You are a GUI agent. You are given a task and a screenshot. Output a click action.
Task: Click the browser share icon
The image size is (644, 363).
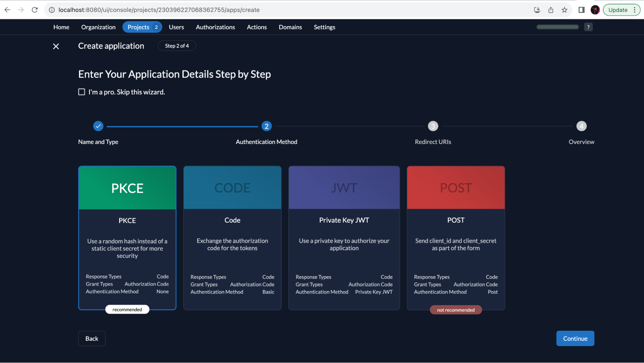click(x=551, y=10)
